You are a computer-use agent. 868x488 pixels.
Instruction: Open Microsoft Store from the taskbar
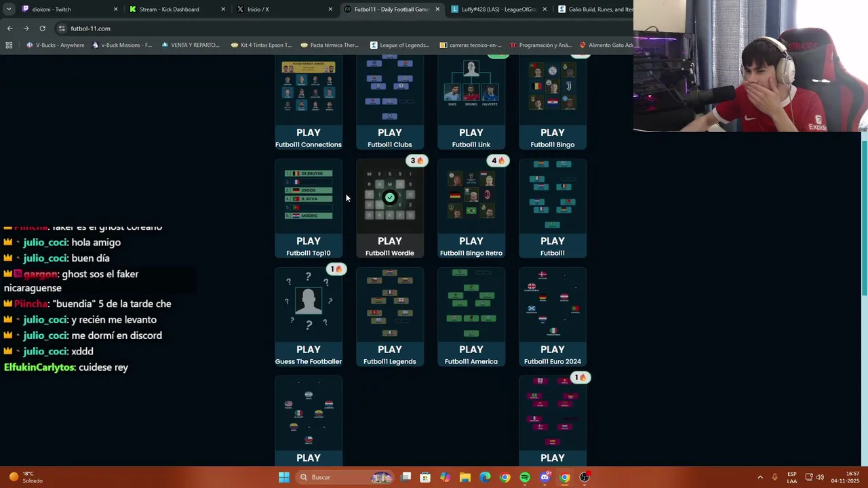click(425, 477)
